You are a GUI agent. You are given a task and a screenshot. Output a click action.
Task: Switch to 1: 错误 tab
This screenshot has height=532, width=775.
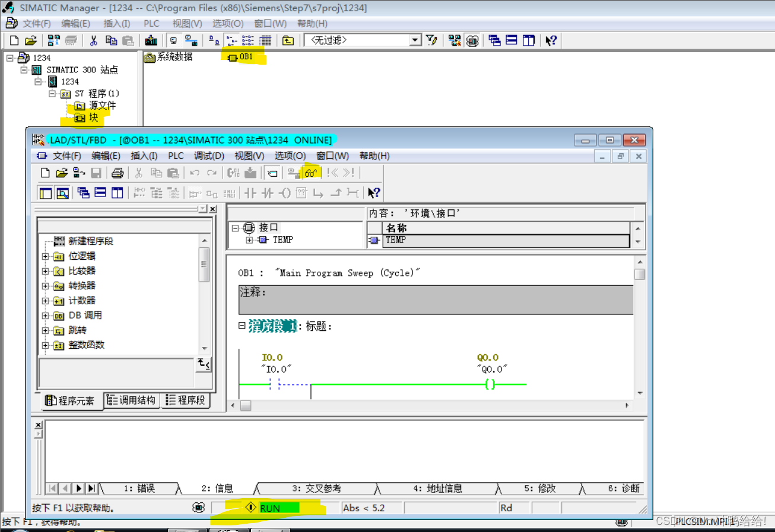(139, 489)
